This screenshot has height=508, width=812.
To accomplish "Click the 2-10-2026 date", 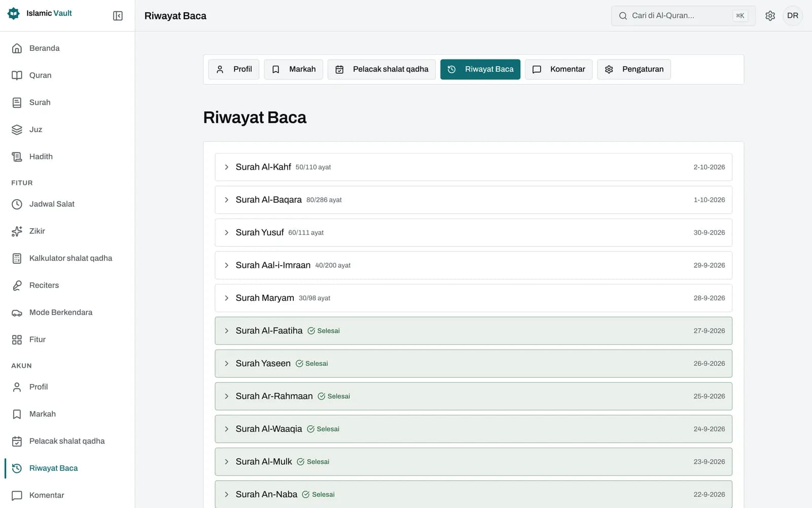I will point(709,167).
